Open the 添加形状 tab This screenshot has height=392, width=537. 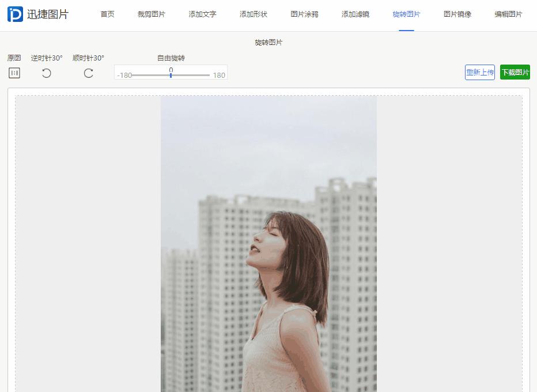[x=254, y=14]
